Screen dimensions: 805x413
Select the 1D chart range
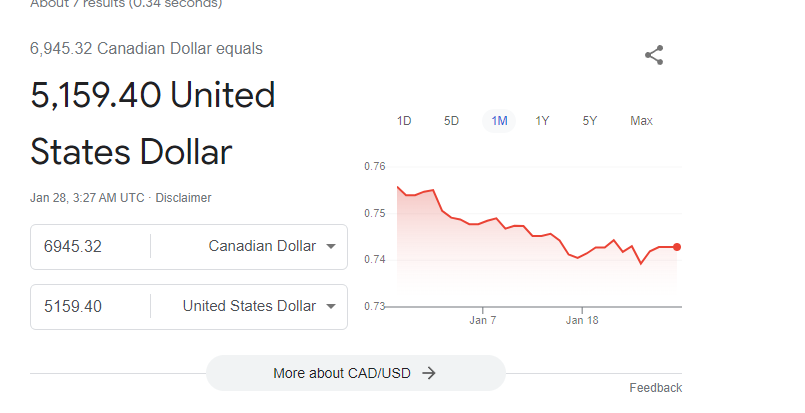pos(404,121)
